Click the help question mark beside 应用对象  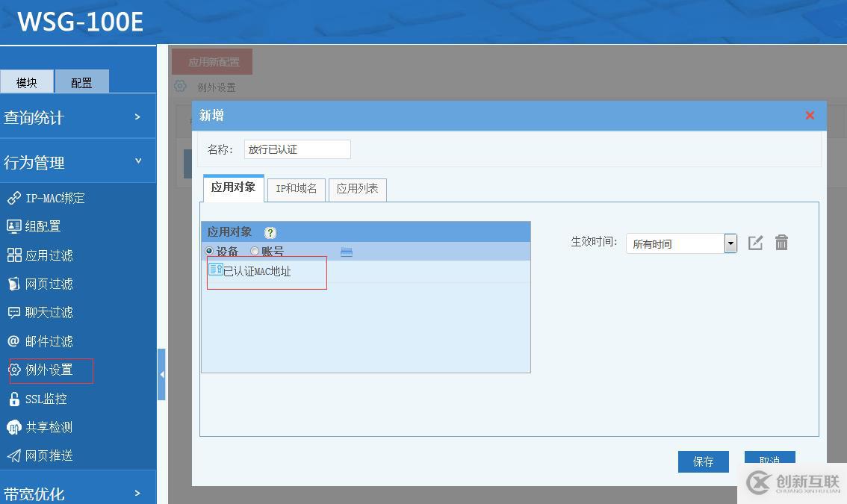coord(270,232)
